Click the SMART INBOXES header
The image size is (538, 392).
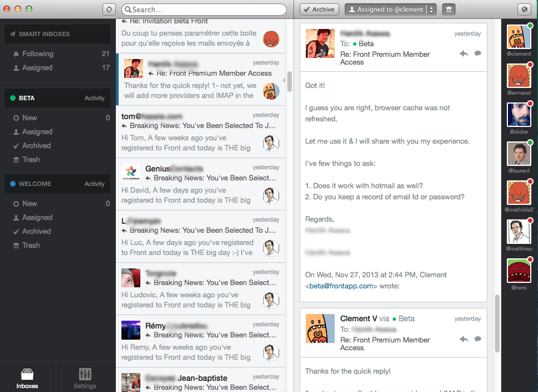(x=57, y=34)
